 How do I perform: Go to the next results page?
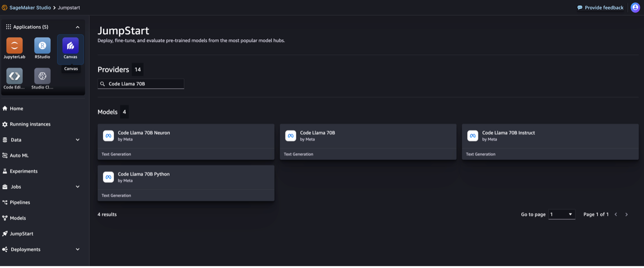(626, 214)
